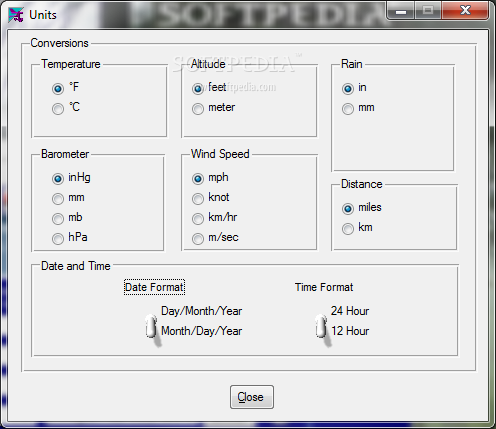Image resolution: width=496 pixels, height=429 pixels.
Task: Select km for Distance
Action: (x=348, y=229)
